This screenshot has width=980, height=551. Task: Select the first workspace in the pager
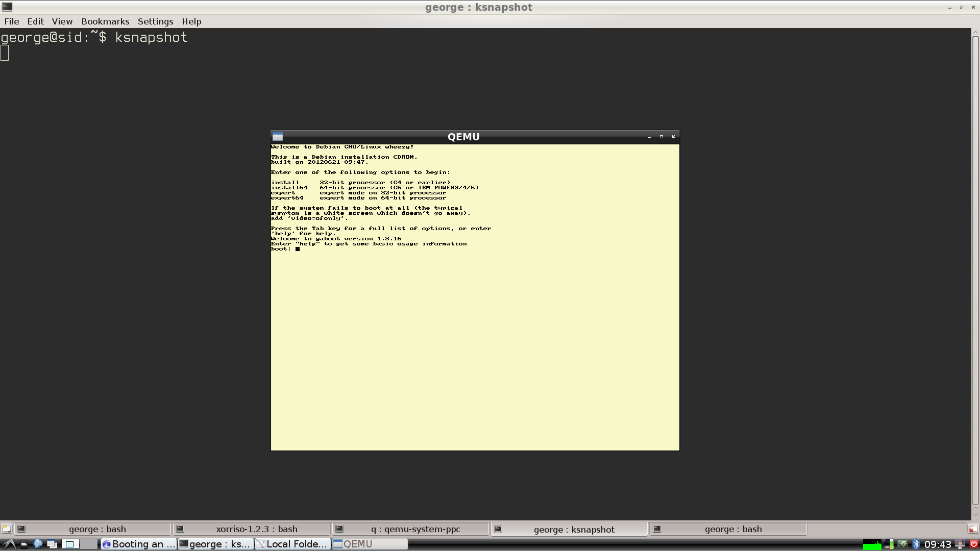(70, 544)
